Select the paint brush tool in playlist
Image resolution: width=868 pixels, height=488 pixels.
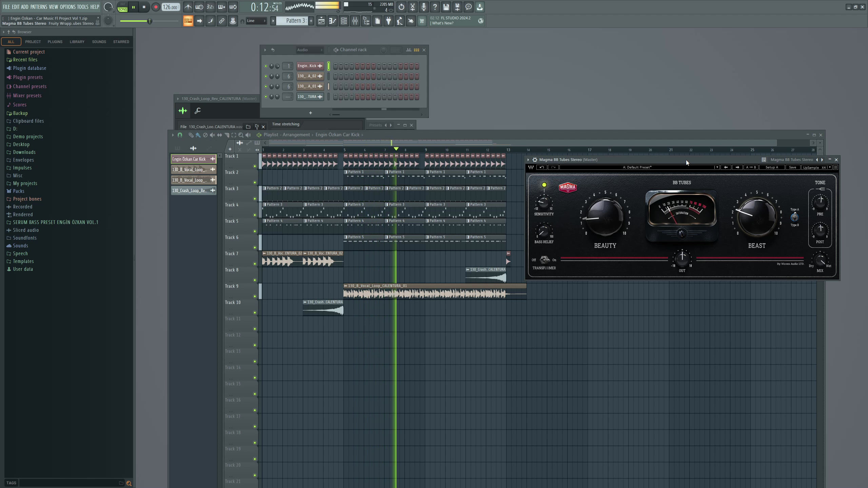tap(198, 135)
